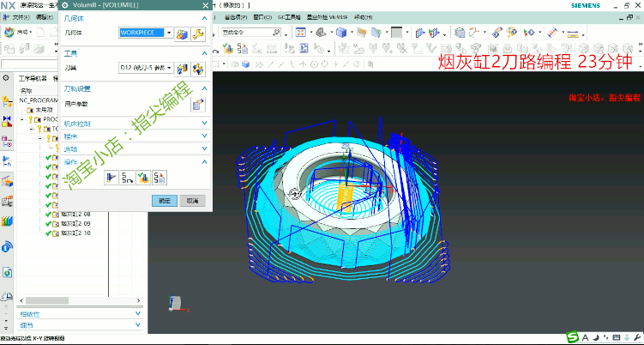Image resolution: width=644 pixels, height=345 pixels.
Task: Open the Operation Navigator sidebar tab icon
Action: point(7,161)
